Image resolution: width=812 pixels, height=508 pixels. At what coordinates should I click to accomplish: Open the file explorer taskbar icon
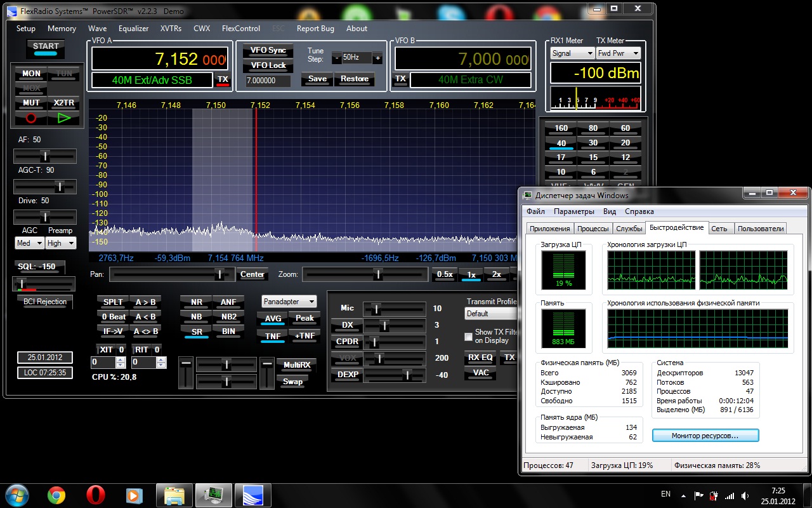pos(174,495)
